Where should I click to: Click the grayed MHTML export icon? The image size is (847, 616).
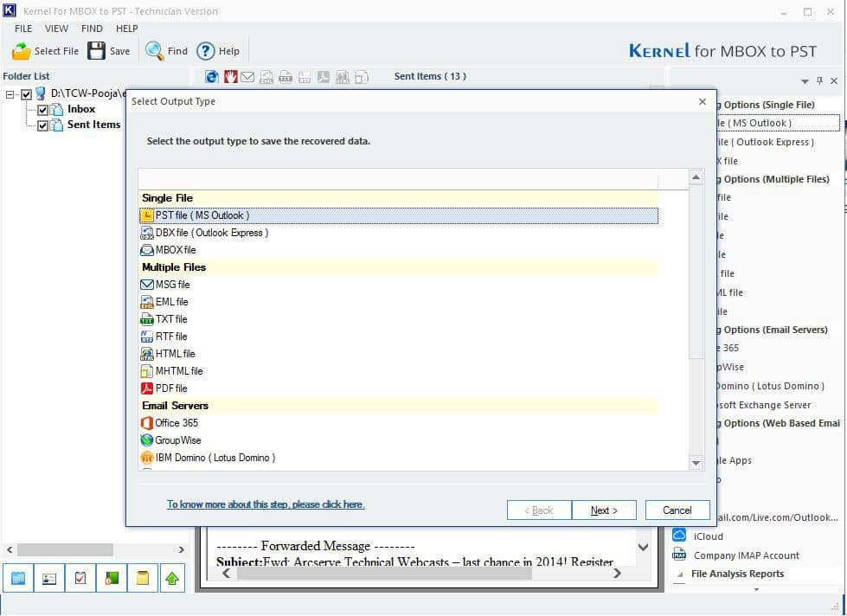[x=362, y=77]
